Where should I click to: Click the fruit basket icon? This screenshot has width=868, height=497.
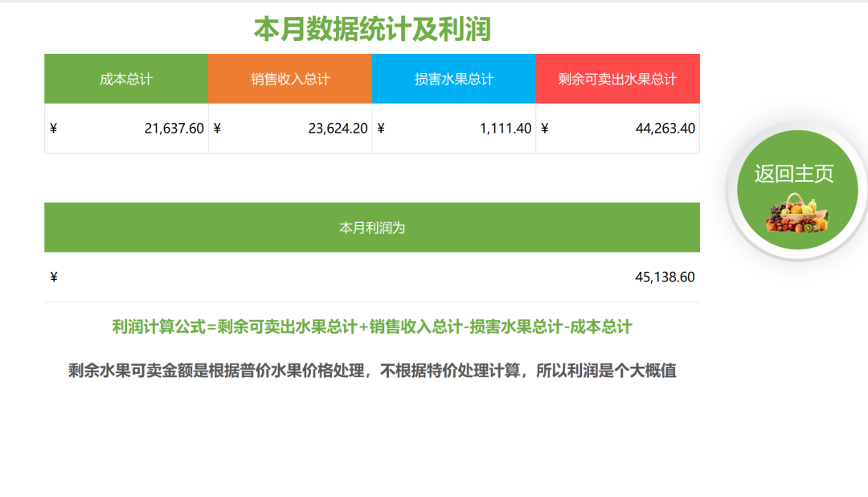(x=796, y=215)
